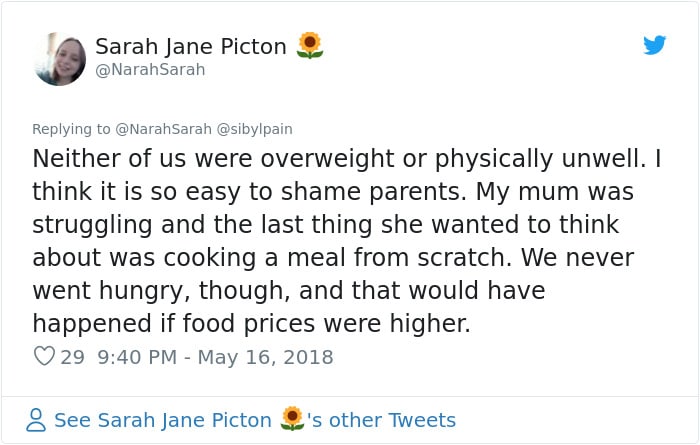Open the Sarah Jane Picton display name

point(191,46)
